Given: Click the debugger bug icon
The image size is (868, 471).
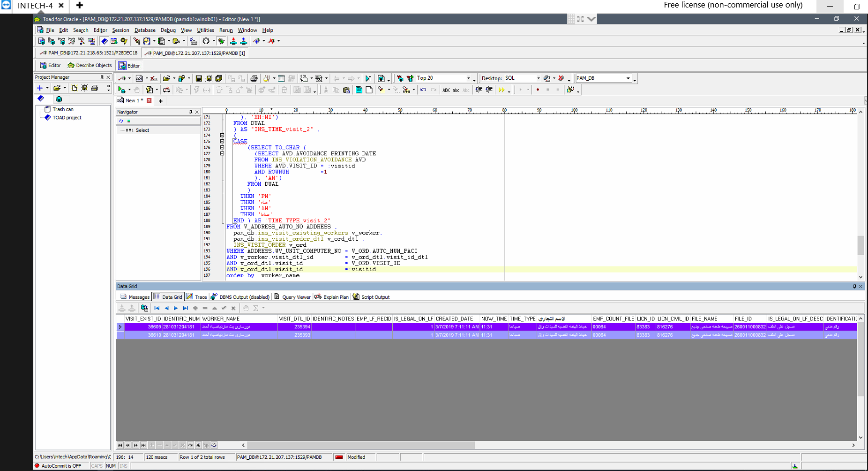Looking at the screenshot, I should click(221, 41).
